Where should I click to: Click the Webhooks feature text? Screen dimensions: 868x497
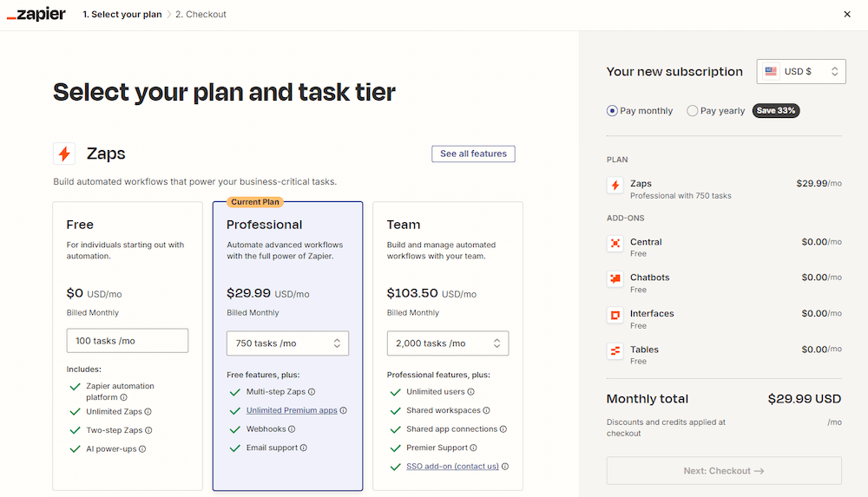click(x=266, y=429)
